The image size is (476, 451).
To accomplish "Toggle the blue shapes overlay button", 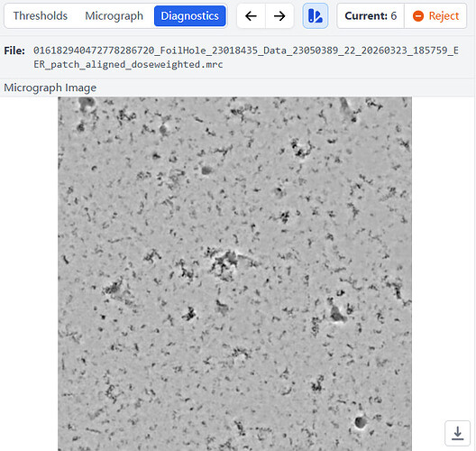I will (316, 16).
